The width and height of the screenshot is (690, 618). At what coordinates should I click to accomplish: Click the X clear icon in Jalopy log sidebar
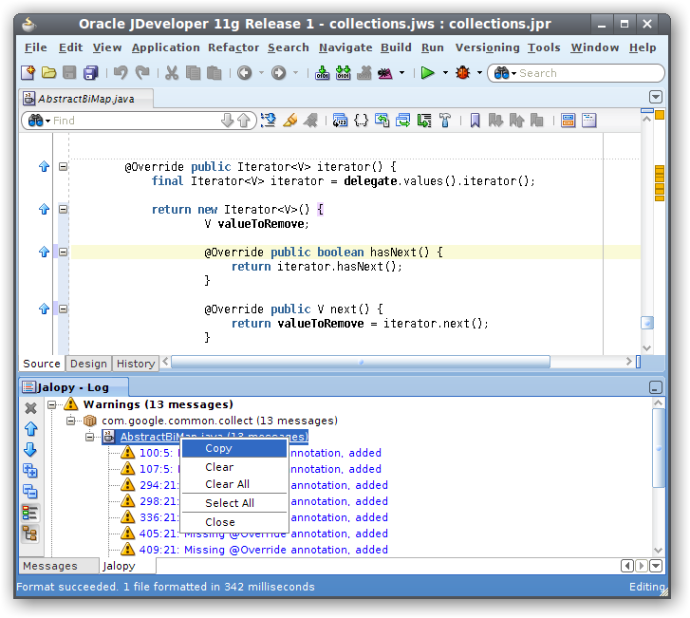click(30, 408)
